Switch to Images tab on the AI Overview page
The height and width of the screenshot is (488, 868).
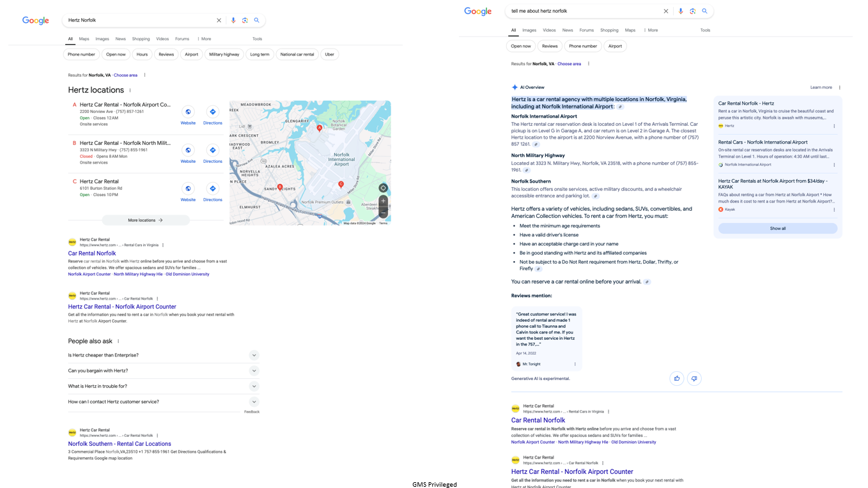[x=529, y=30]
